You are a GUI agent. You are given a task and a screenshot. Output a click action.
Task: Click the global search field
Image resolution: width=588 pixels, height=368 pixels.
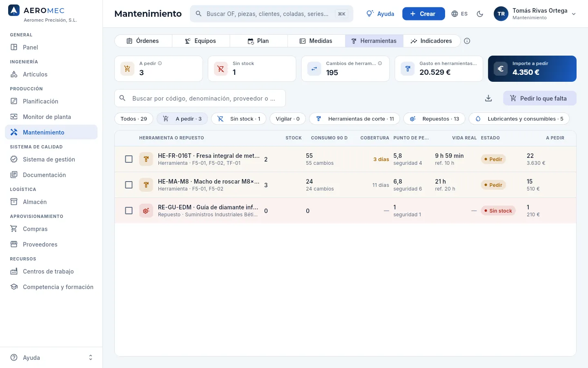(x=272, y=14)
